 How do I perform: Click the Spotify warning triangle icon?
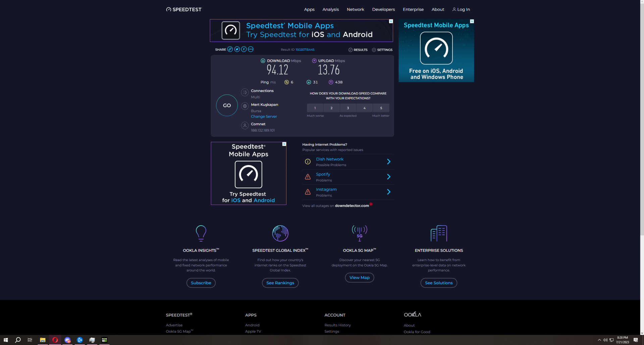[308, 177]
